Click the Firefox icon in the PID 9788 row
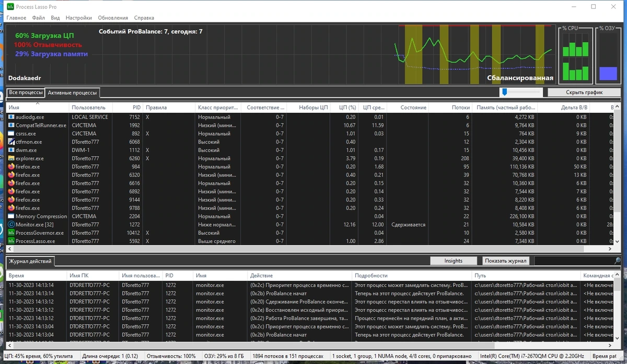Image resolution: width=627 pixels, height=364 pixels. pyautogui.click(x=11, y=208)
